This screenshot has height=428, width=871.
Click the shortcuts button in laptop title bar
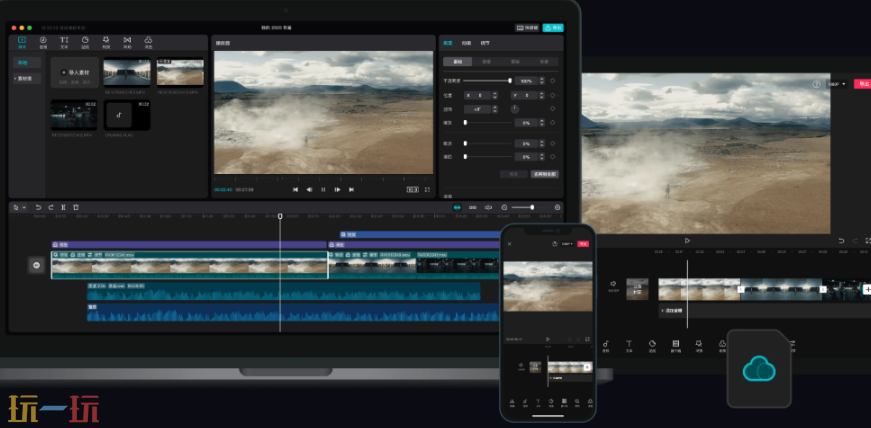527,27
